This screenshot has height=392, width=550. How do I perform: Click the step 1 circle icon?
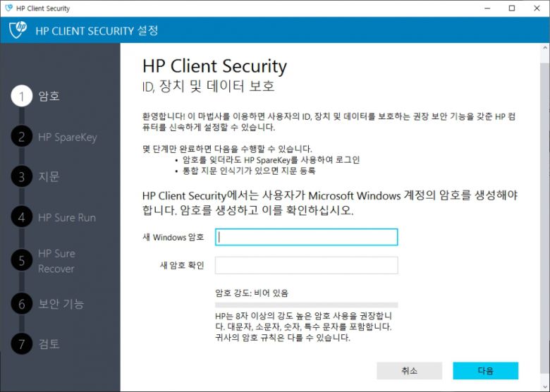pyautogui.click(x=22, y=96)
